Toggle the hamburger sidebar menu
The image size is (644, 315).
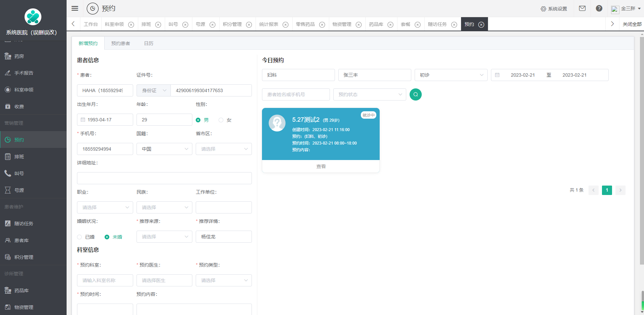pos(75,8)
